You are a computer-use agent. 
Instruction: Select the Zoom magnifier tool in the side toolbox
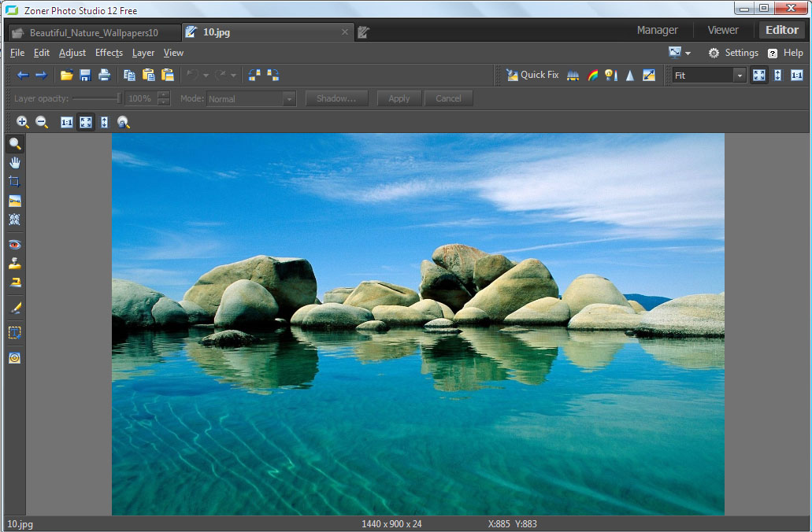tap(15, 143)
